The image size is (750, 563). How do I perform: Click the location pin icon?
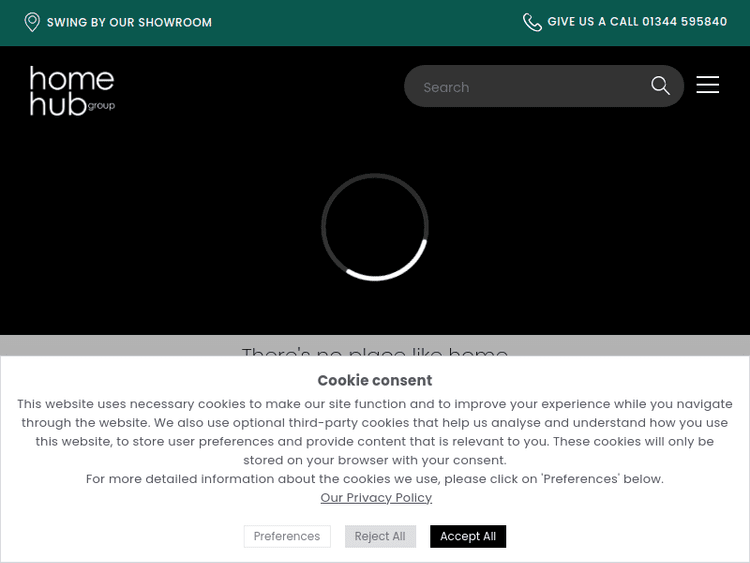pyautogui.click(x=32, y=22)
